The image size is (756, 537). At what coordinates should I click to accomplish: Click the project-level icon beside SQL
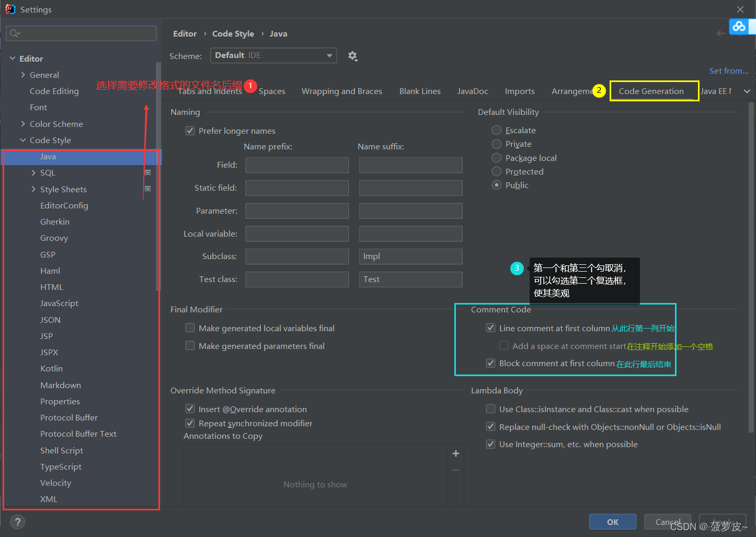[x=147, y=172]
